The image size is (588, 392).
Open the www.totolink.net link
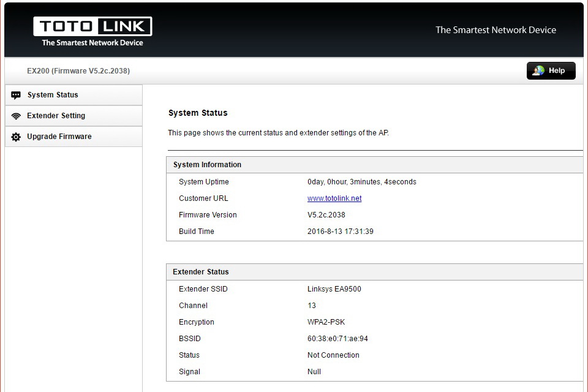[334, 198]
